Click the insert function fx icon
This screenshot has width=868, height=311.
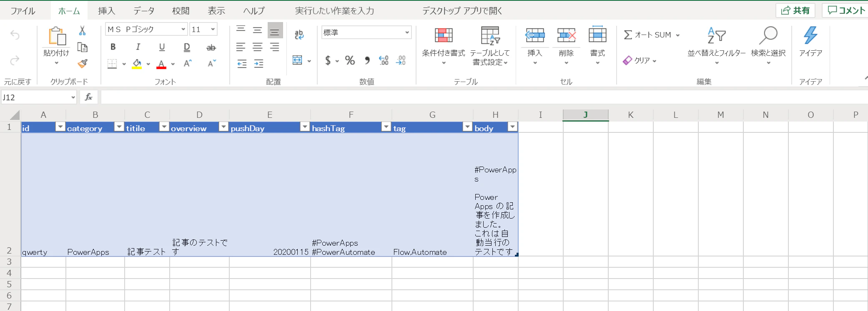pyautogui.click(x=88, y=97)
